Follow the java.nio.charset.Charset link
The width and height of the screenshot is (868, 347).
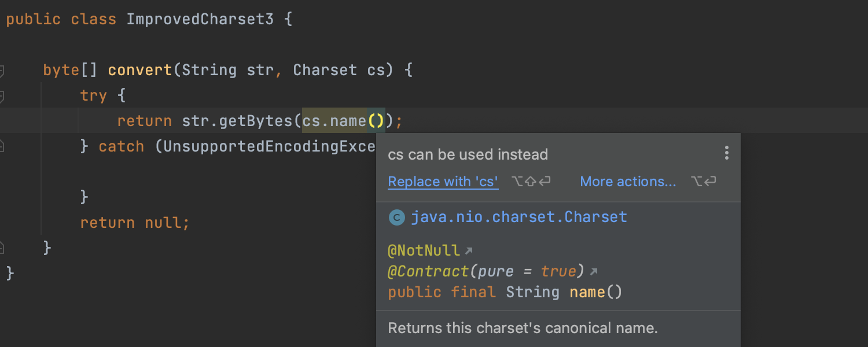pos(518,217)
